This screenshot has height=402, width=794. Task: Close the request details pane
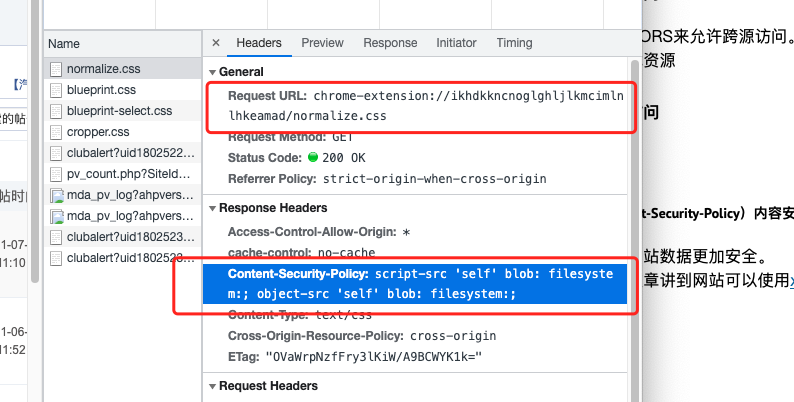point(216,43)
